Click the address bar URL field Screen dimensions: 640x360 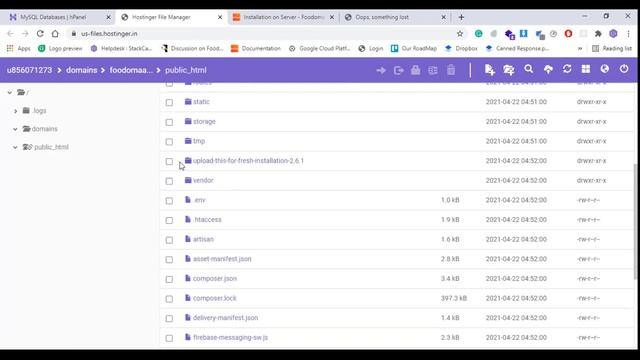point(261,34)
